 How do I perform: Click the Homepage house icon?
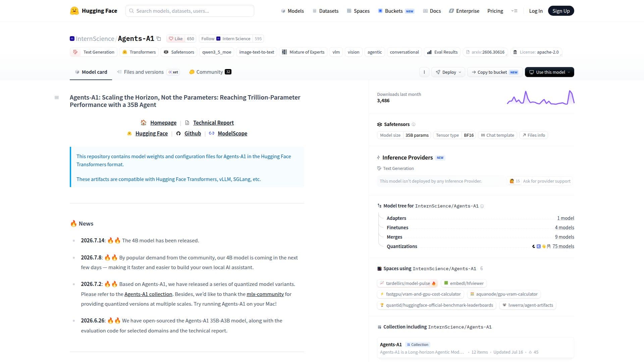pos(144,123)
